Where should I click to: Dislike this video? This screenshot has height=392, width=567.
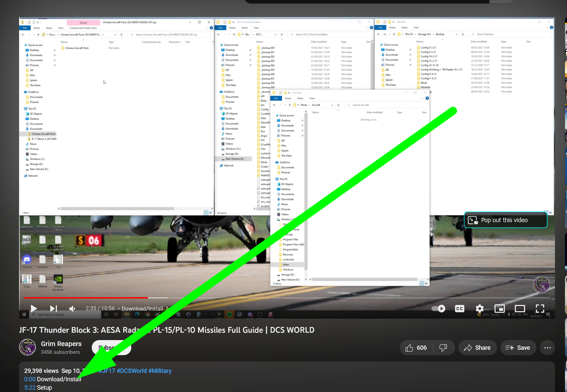443,348
